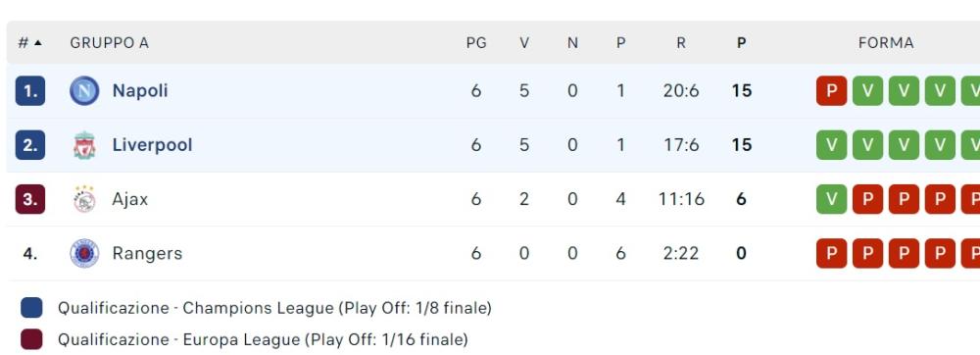The image size is (980, 355).
Task: Open the Ajax club logo
Action: point(84,199)
